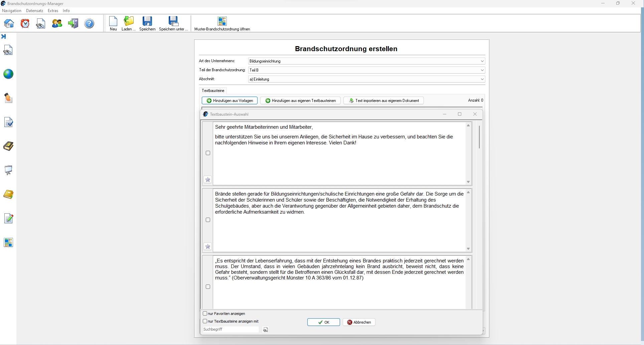This screenshot has width=644, height=345.
Task: Tick checkbox for 'Sehr geehrte Mitarbeiterinnen' text block
Action: pos(208,153)
